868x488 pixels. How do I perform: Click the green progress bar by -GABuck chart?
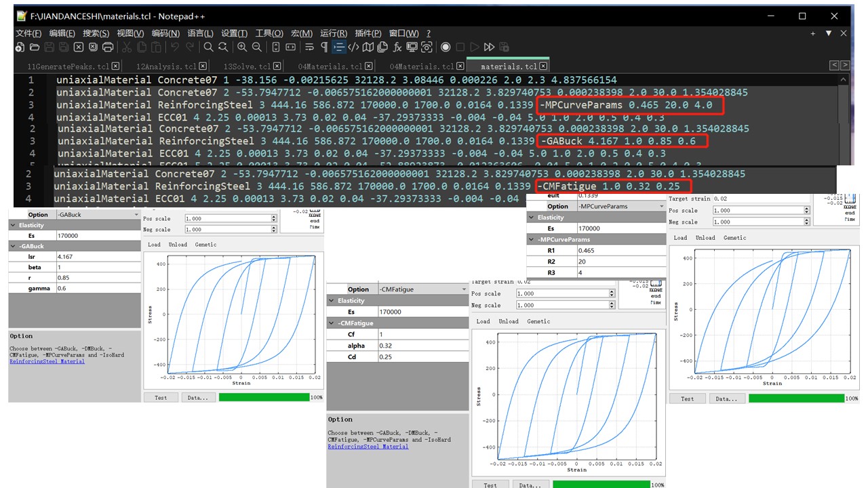click(264, 397)
